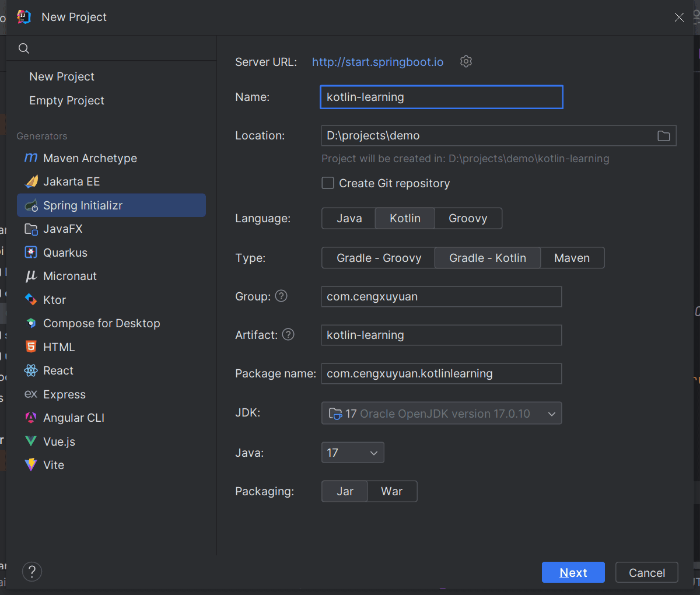Image resolution: width=700 pixels, height=595 pixels.
Task: Click the HTML5 shield icon
Action: 31,347
